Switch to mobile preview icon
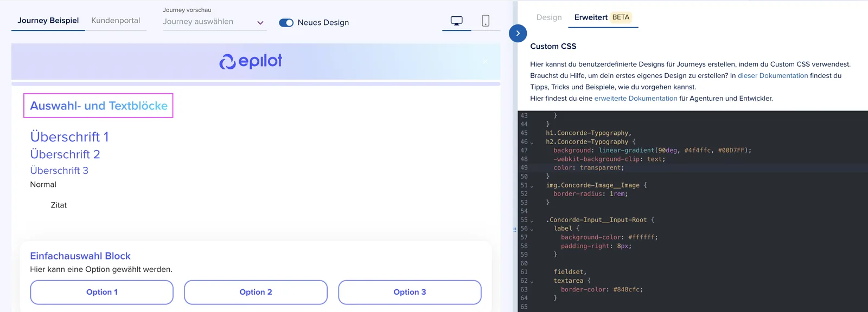Screen dimensions: 868x312 pos(486,21)
